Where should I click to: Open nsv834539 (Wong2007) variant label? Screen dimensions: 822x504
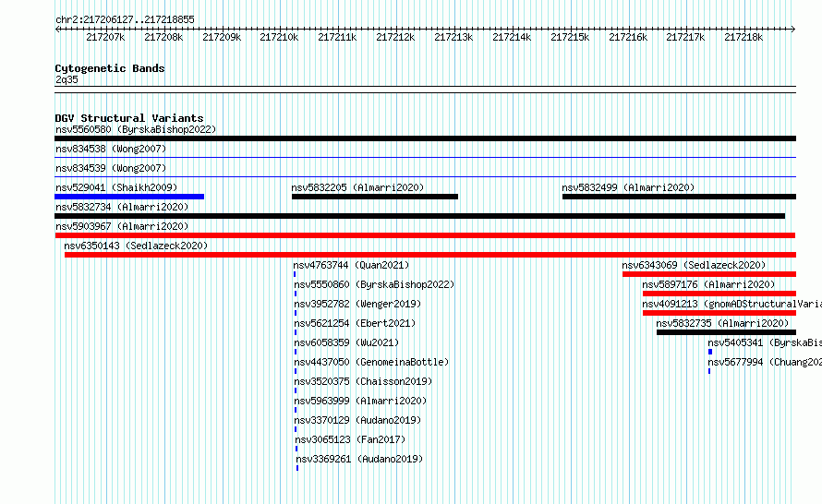(111, 168)
